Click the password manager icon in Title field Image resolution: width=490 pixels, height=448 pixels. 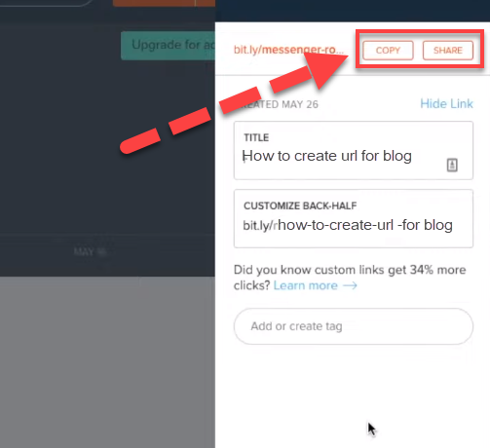(x=452, y=165)
